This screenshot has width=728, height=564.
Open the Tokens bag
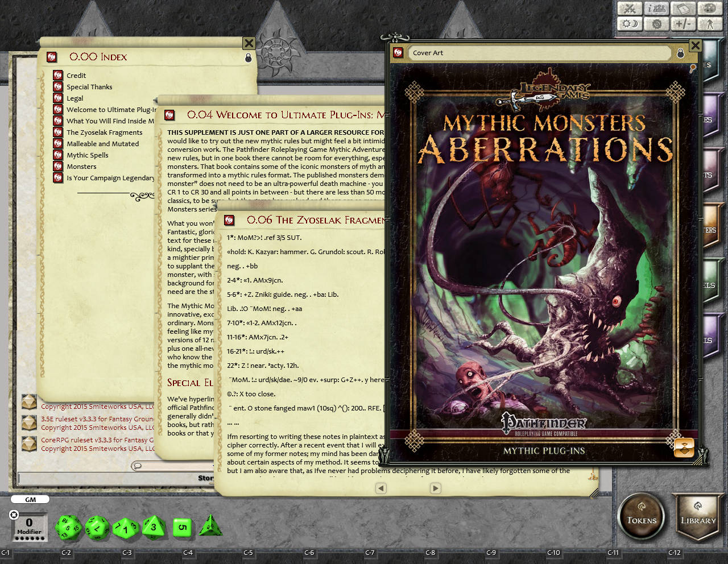[x=641, y=517]
